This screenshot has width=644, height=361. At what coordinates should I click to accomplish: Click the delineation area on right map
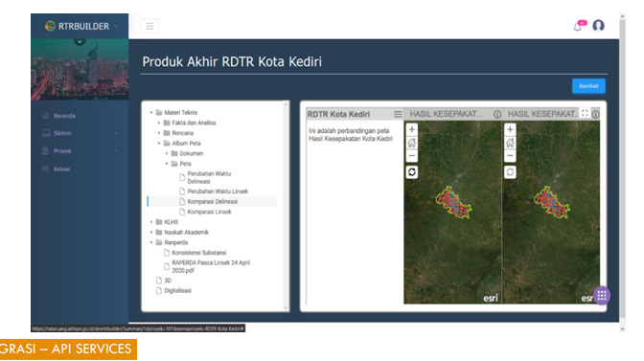click(x=552, y=202)
